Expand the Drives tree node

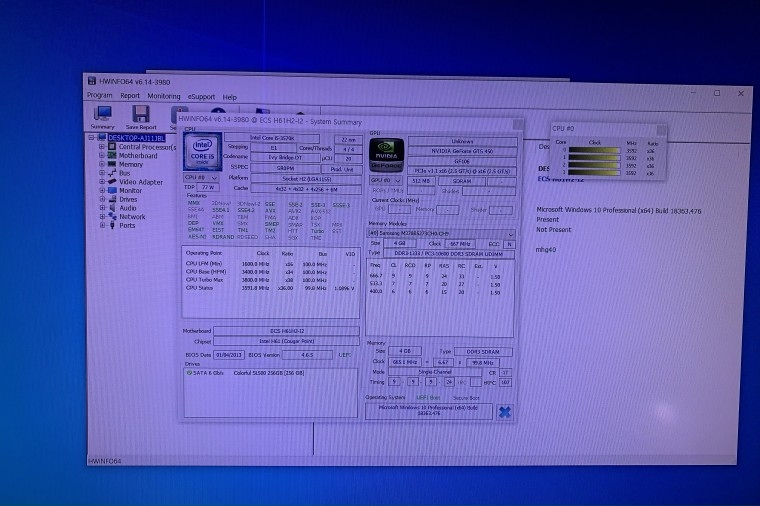[x=102, y=199]
